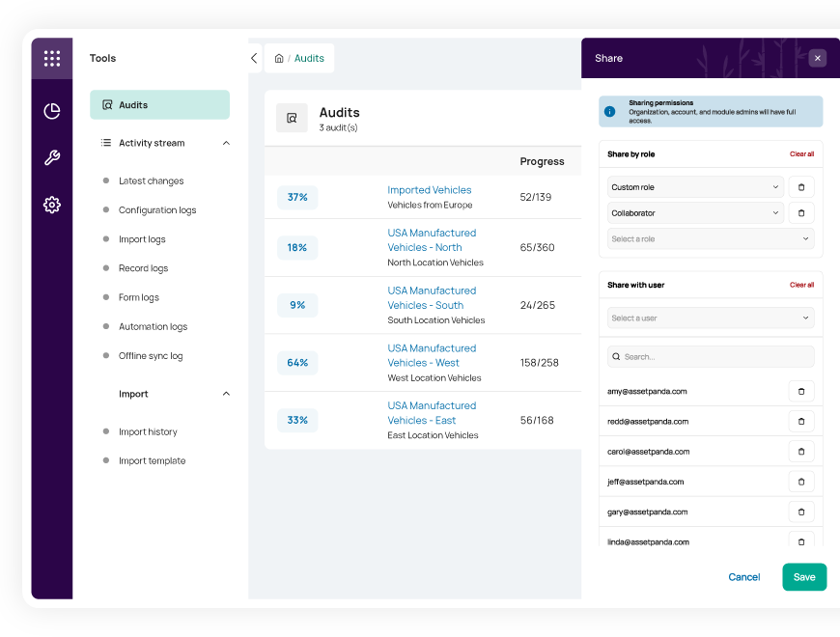Open the settings gear icon in sidebar

point(52,205)
